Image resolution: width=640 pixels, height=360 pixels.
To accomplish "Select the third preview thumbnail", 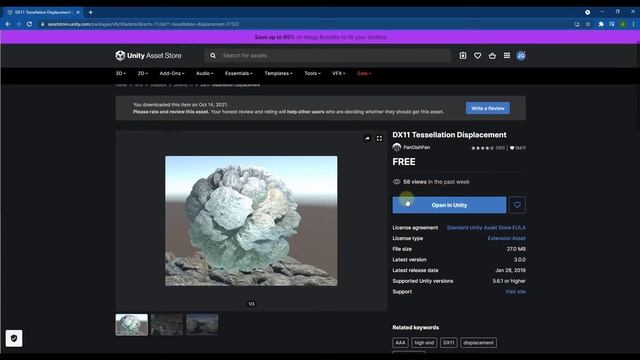I will click(x=202, y=324).
